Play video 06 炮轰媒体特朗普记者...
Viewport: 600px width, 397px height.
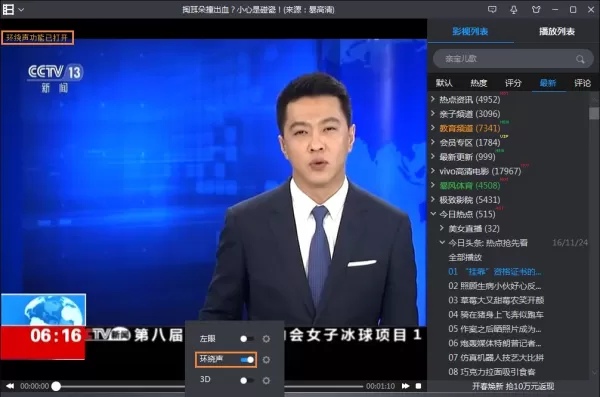pyautogui.click(x=494, y=343)
